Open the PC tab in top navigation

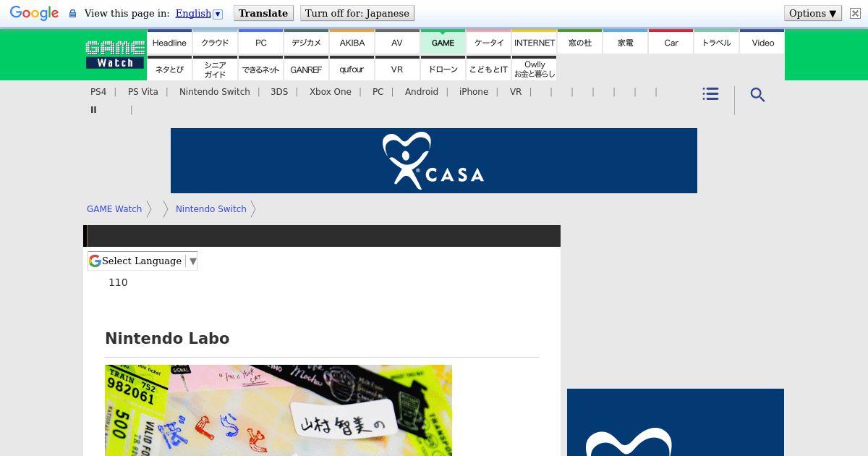coord(260,43)
